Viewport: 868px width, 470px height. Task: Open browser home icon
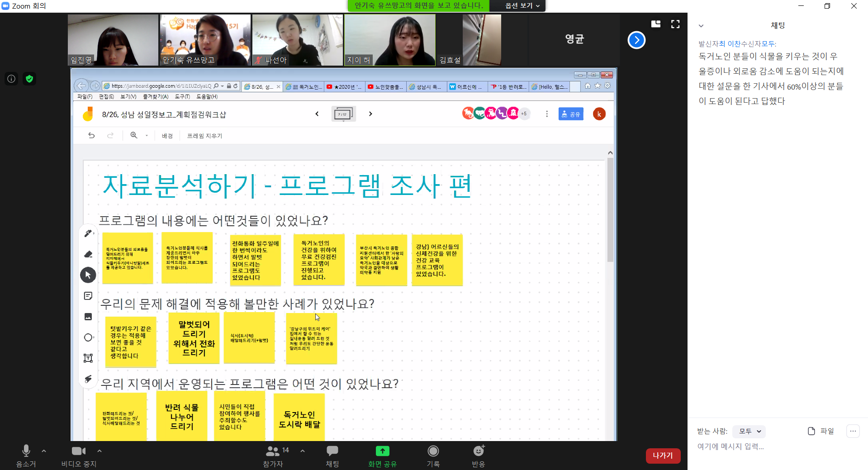[x=588, y=85]
